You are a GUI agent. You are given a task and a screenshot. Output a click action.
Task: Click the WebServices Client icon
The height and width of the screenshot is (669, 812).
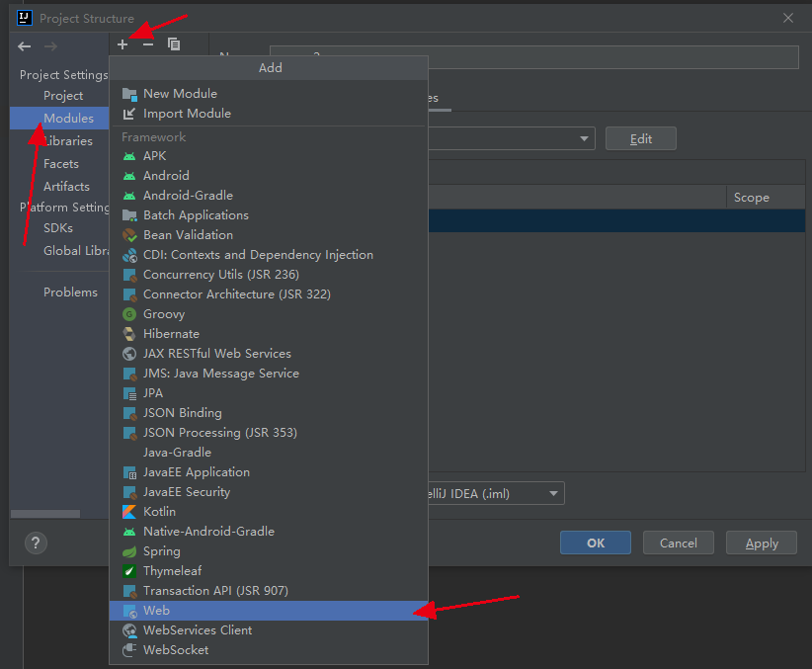pyautogui.click(x=129, y=630)
